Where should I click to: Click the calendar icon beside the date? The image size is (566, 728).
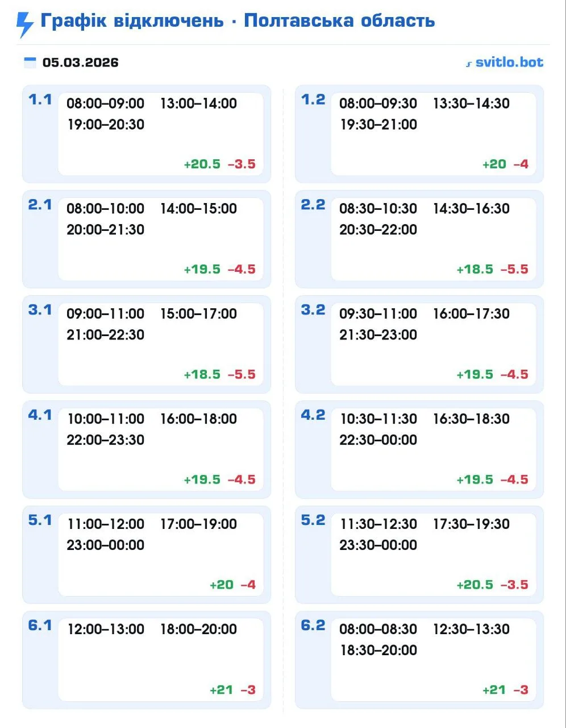[30, 63]
